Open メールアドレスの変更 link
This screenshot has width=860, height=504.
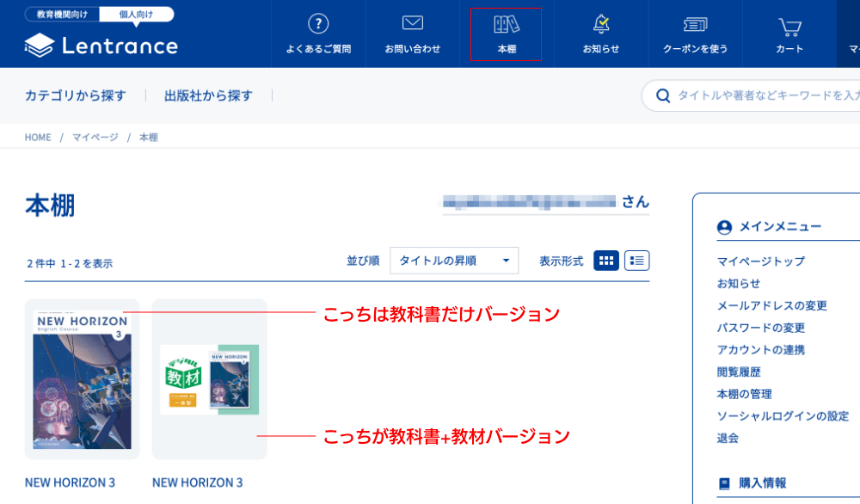coord(771,305)
